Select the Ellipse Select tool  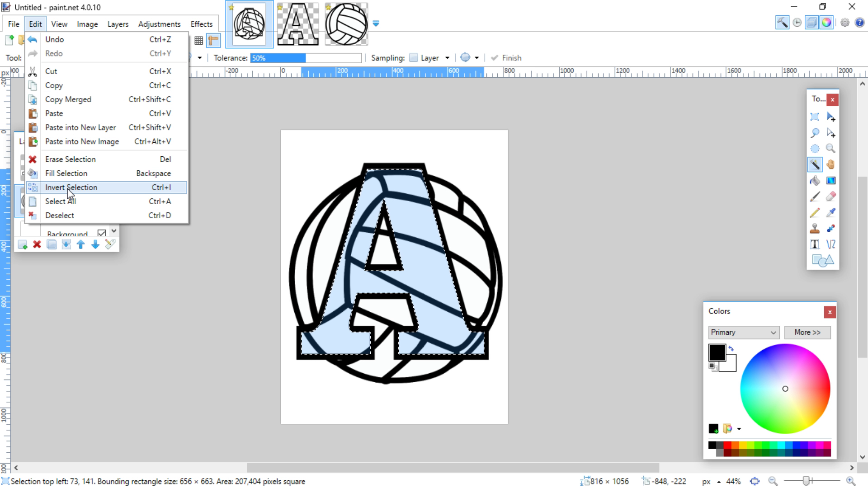[815, 149]
